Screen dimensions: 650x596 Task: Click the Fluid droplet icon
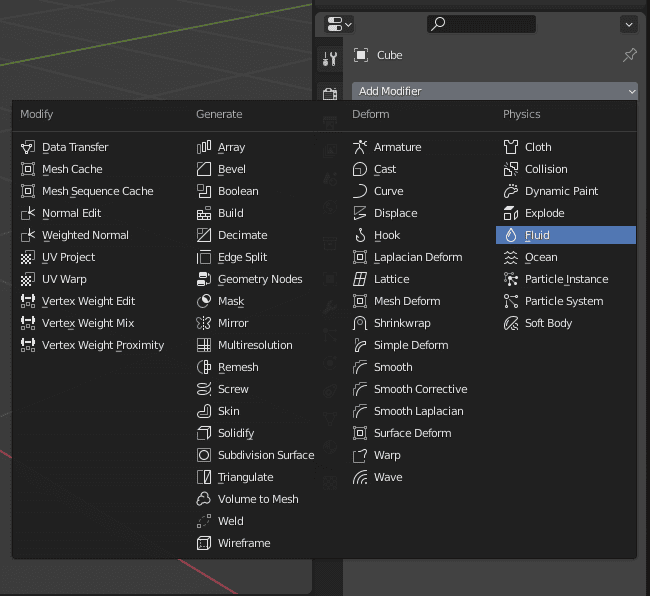[511, 235]
